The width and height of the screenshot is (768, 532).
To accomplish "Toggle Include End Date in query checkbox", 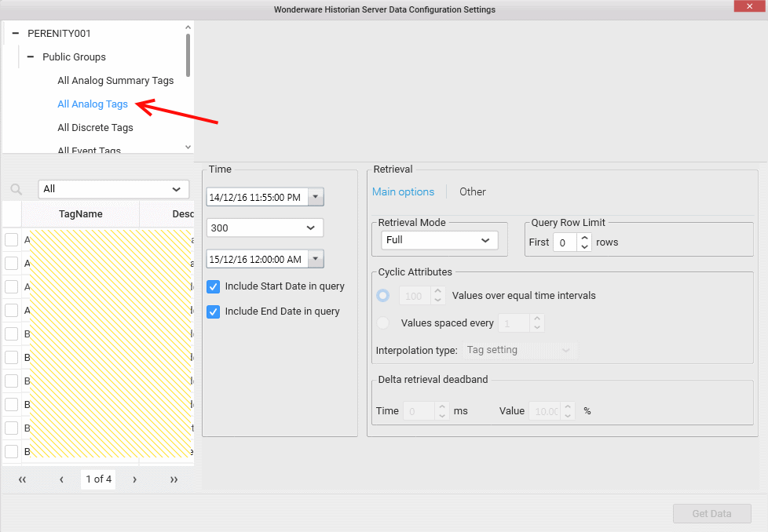I will point(213,312).
